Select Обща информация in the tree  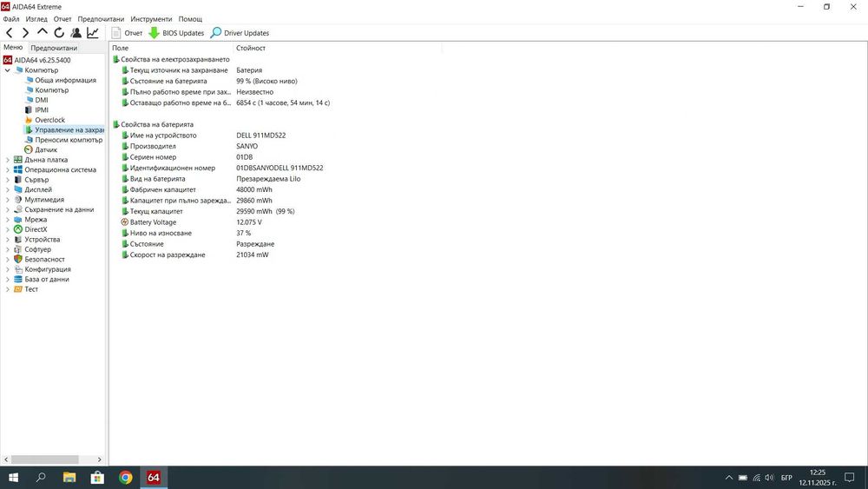pyautogui.click(x=65, y=80)
